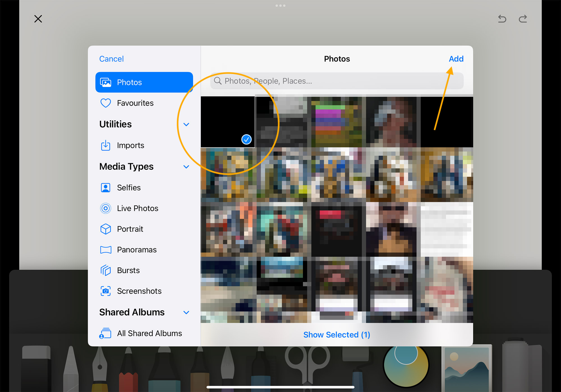Viewport: 561px width, 392px height.
Task: Add the selected photo
Action: (456, 59)
